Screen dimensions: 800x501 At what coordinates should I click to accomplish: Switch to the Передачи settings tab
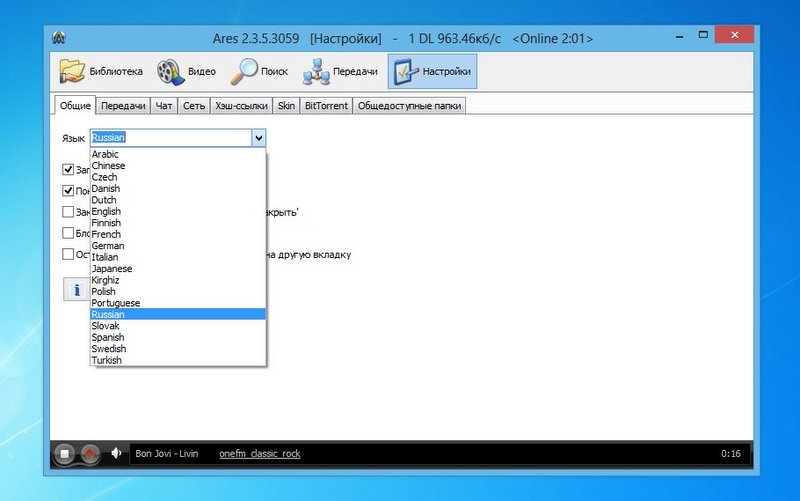coord(123,106)
